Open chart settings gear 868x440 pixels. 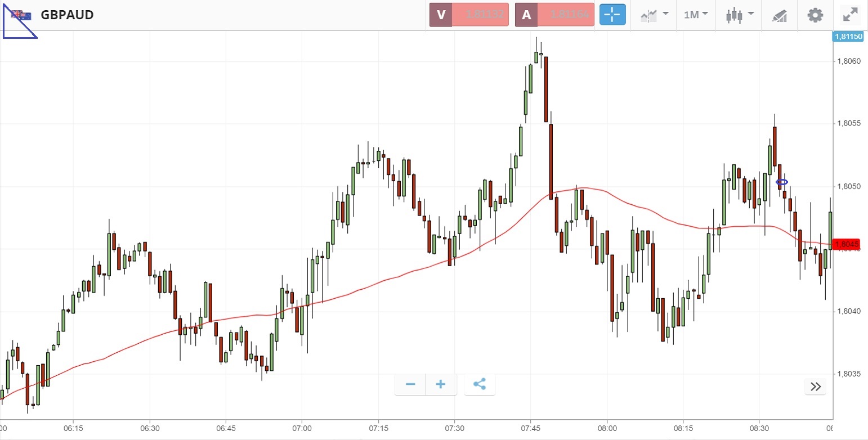tap(815, 15)
